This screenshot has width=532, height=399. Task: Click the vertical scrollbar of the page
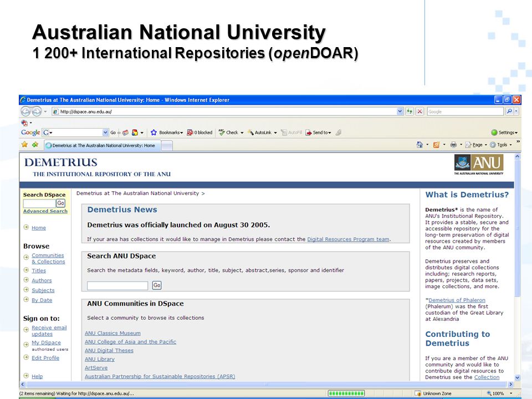pos(518,267)
